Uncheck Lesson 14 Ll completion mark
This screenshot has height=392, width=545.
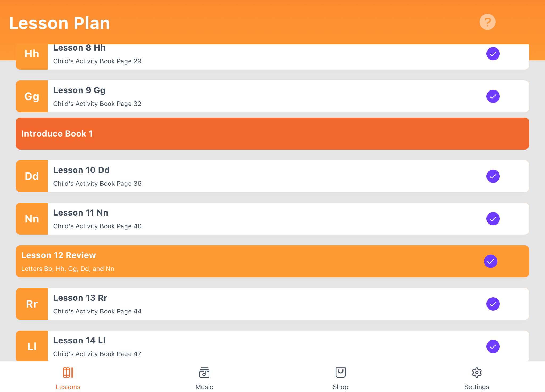click(493, 346)
